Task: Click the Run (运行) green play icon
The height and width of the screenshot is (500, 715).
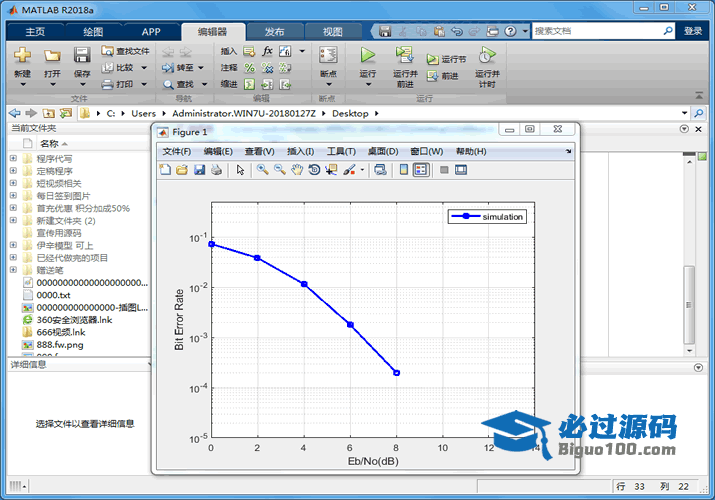Action: point(367,55)
